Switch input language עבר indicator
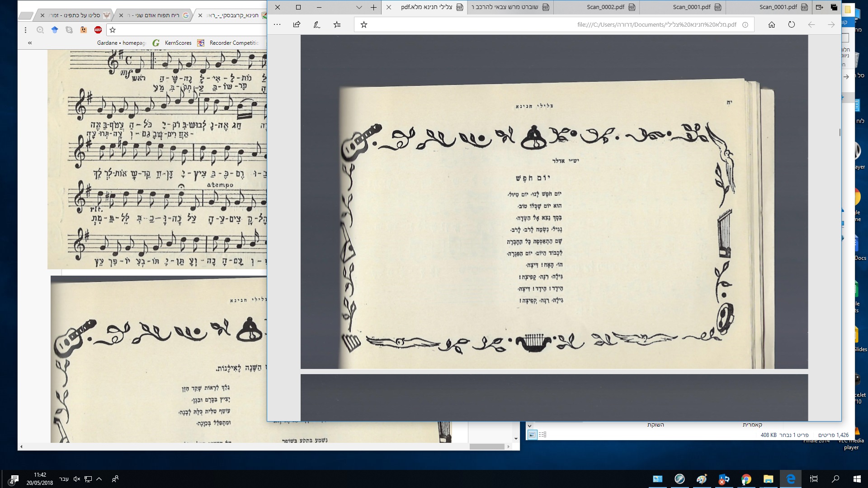This screenshot has height=488, width=868. pos(64,479)
